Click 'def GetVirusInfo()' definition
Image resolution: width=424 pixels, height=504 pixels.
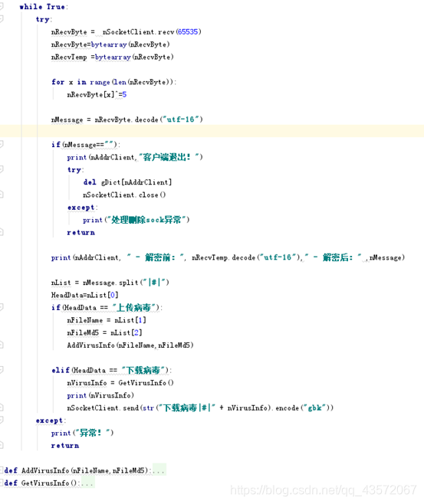click(x=41, y=483)
